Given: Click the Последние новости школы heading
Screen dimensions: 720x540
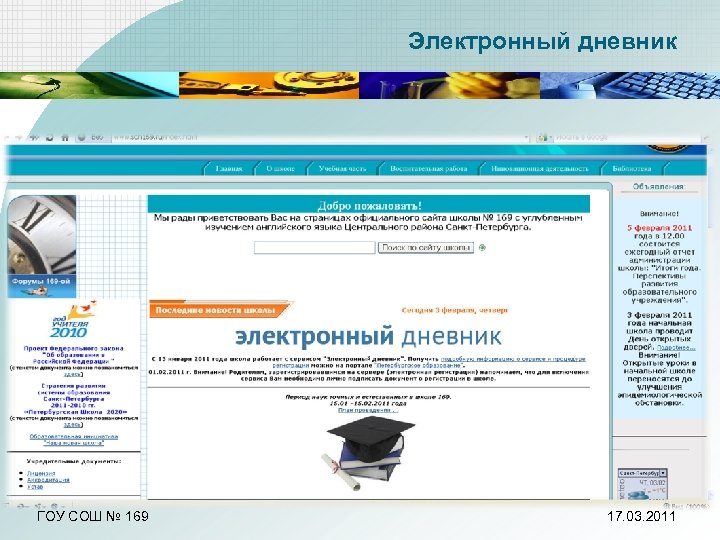Looking at the screenshot, I should point(215,310).
